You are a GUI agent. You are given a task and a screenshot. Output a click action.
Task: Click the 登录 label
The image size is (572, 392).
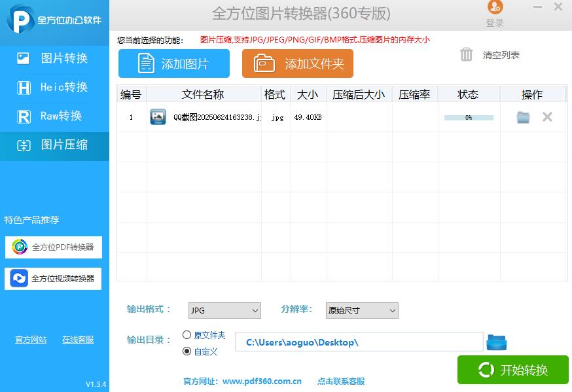495,23
